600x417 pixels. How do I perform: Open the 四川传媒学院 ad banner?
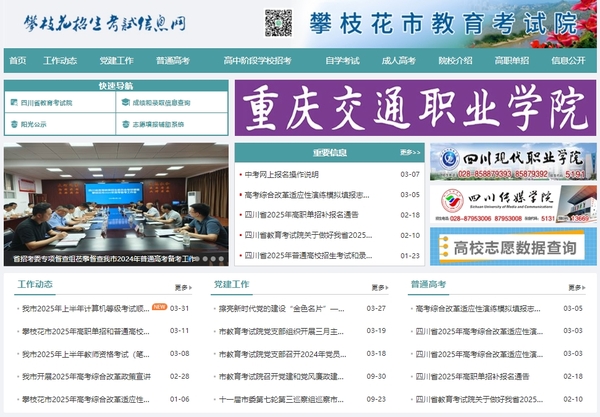coord(513,204)
